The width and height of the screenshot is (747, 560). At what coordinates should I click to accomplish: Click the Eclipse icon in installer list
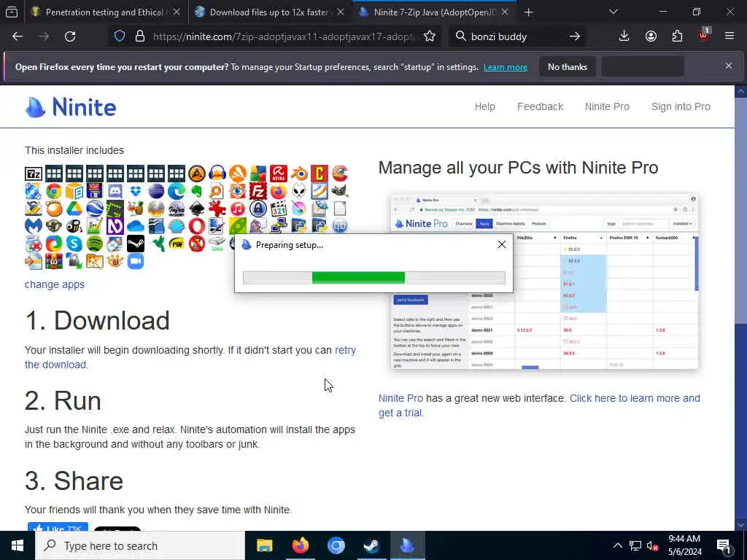(156, 192)
